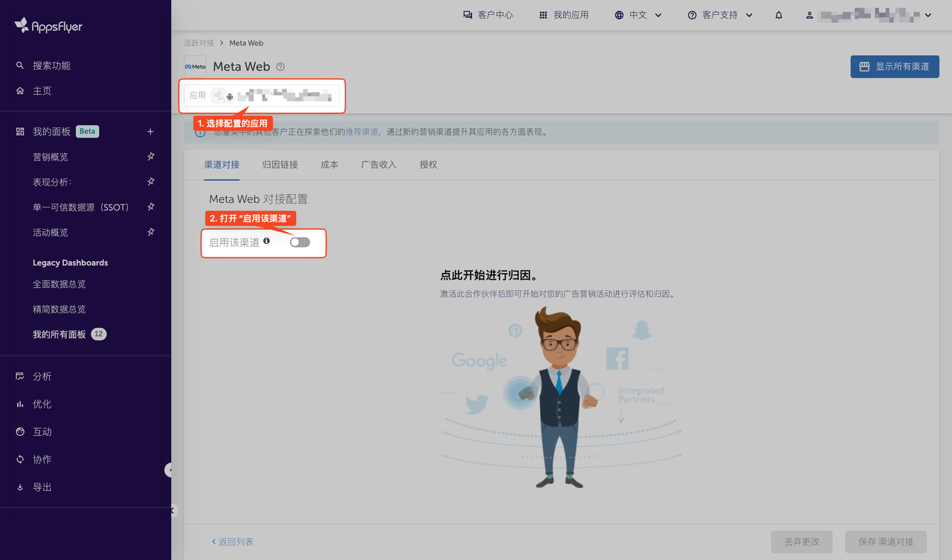
Task: Switch to the 广告收入 tab
Action: 379,164
